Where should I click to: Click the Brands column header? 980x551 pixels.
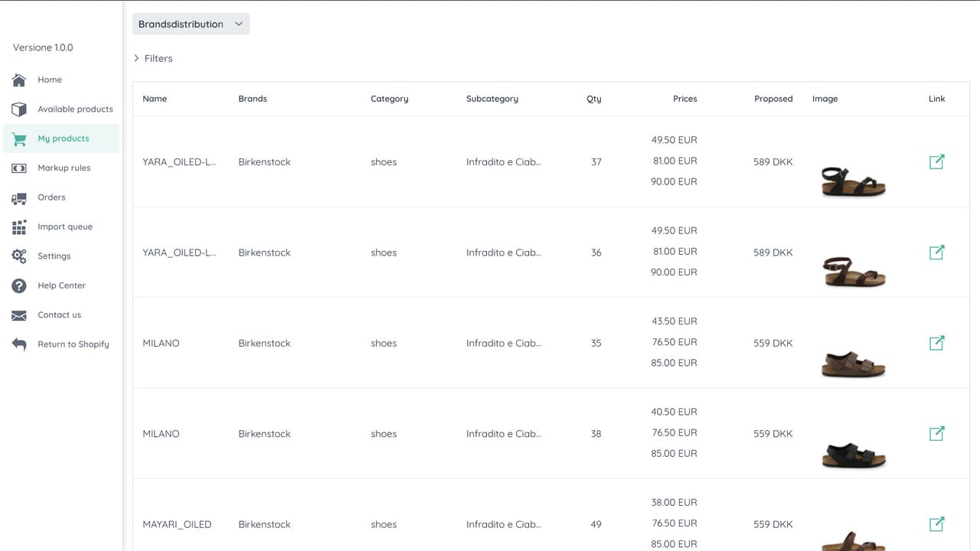253,99
